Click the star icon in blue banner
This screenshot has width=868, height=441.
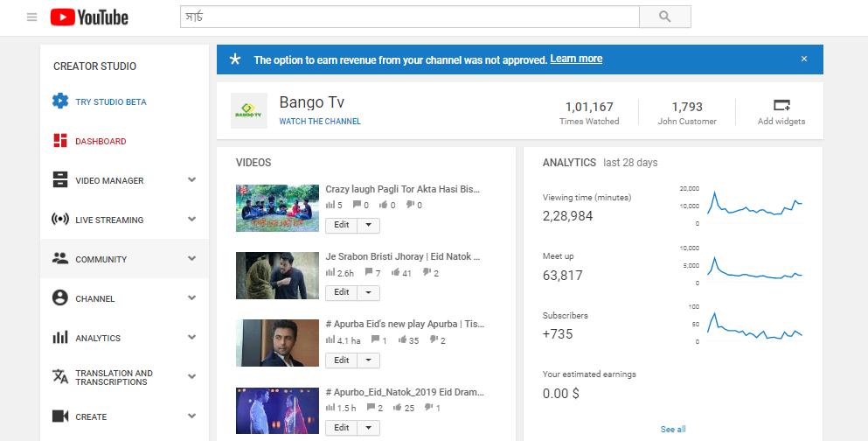[x=235, y=59]
